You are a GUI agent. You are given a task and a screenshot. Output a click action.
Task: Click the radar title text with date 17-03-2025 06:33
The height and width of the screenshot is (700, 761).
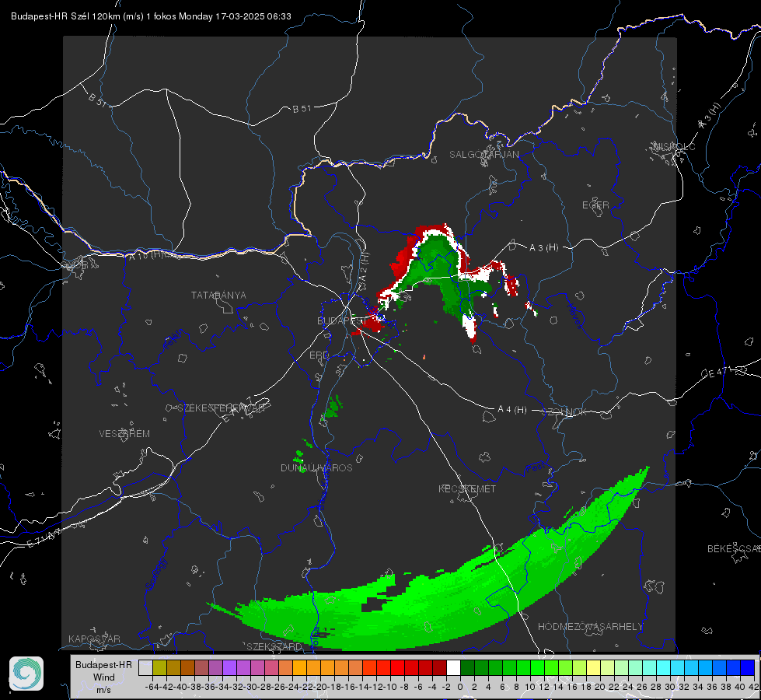(x=151, y=16)
